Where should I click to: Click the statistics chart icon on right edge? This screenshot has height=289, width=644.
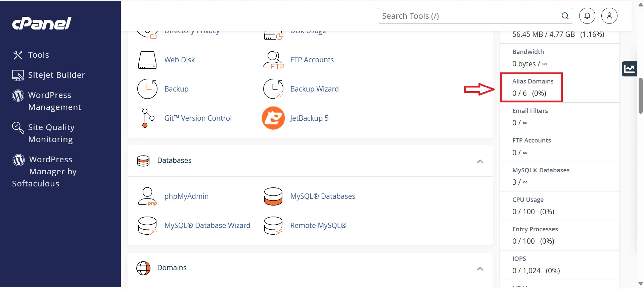[629, 69]
